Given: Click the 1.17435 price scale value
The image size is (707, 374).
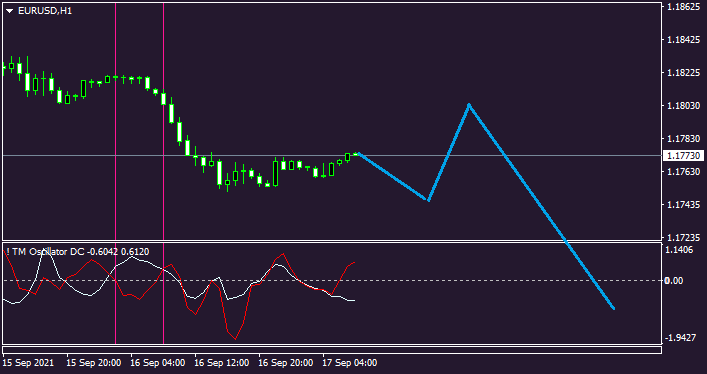Looking at the screenshot, I should tap(684, 204).
